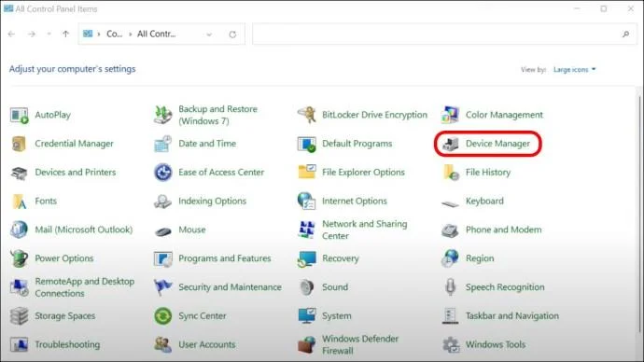Image resolution: width=644 pixels, height=362 pixels.
Task: Open the Color Management icon
Action: pos(450,115)
